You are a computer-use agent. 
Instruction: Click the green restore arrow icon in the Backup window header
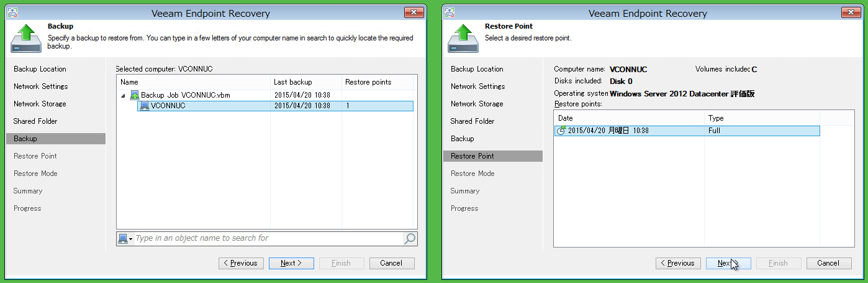click(25, 39)
